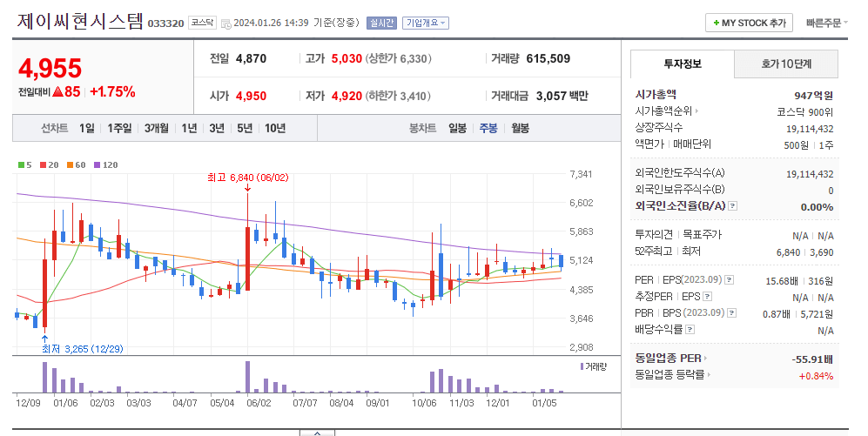Click the red 20 moving average legend
868x436 pixels.
pos(50,164)
